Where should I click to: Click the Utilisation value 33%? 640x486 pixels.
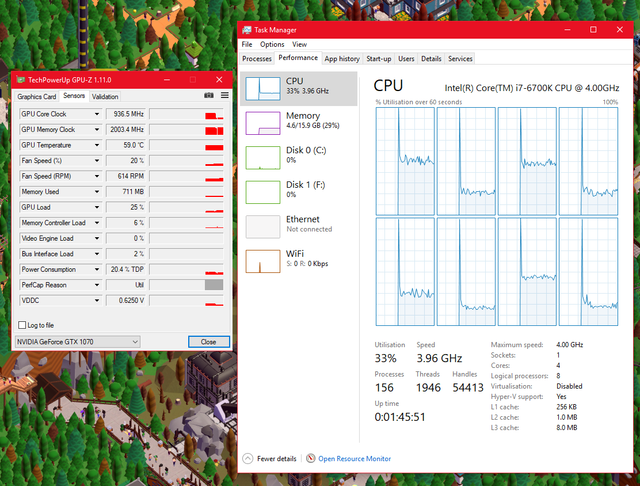pyautogui.click(x=385, y=358)
